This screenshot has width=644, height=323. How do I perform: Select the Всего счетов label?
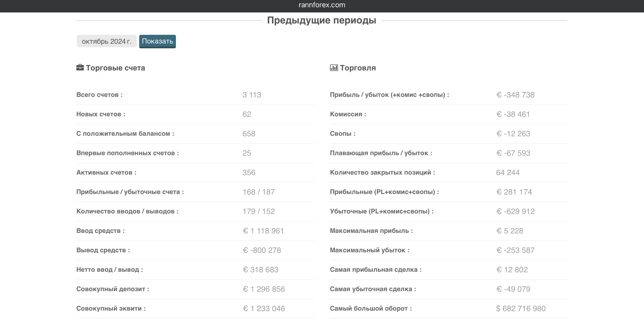tap(100, 95)
